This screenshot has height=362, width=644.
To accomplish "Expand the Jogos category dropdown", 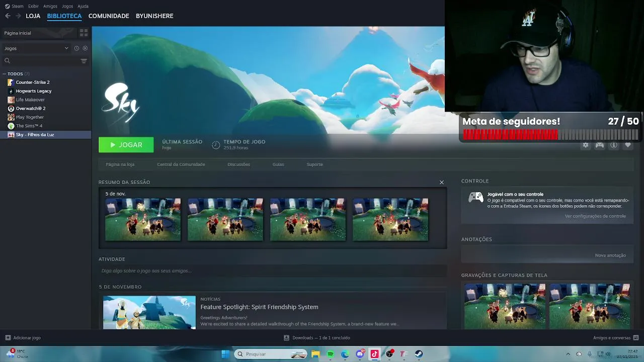I will tap(66, 48).
